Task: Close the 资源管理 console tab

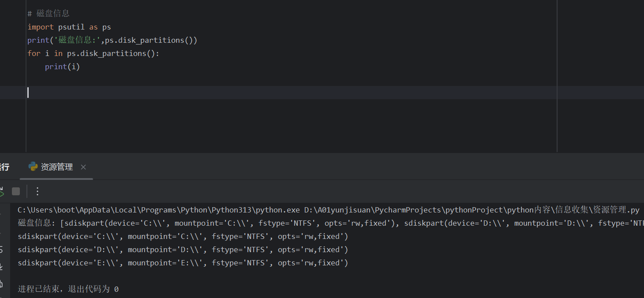Action: pos(83,167)
